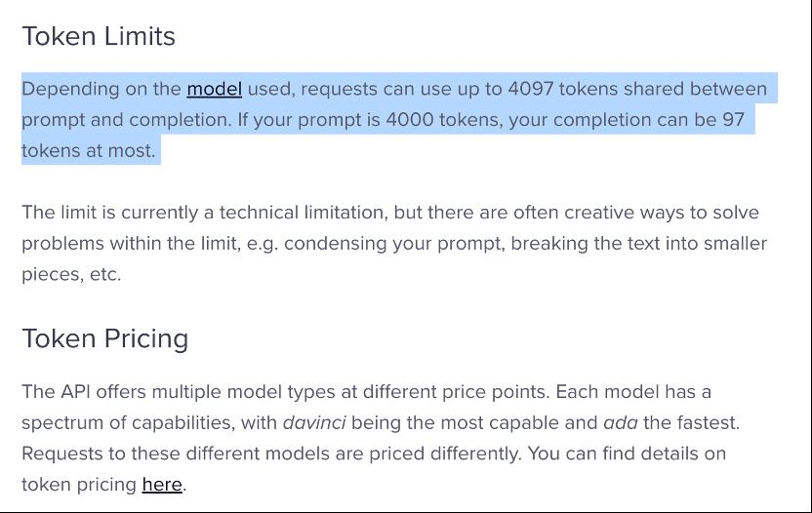Viewport: 812px width, 513px height.
Task: Click "prompt and completion" in highlighted text
Action: (125, 120)
